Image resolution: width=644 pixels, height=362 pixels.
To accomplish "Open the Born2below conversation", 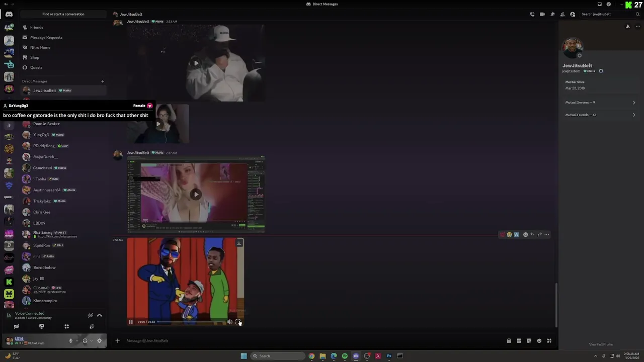I will 63,267.
